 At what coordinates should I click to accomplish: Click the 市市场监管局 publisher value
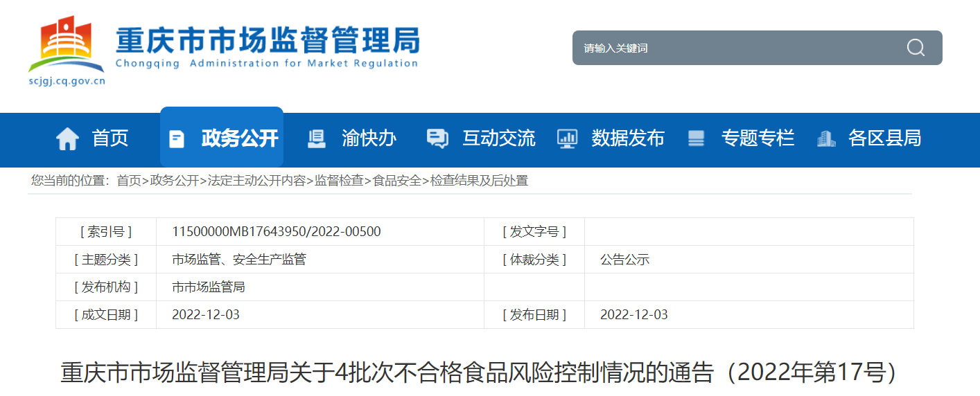click(209, 287)
